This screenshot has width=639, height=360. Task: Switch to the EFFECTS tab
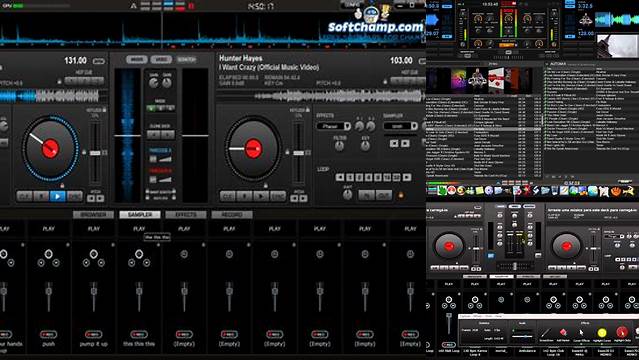tap(186, 214)
